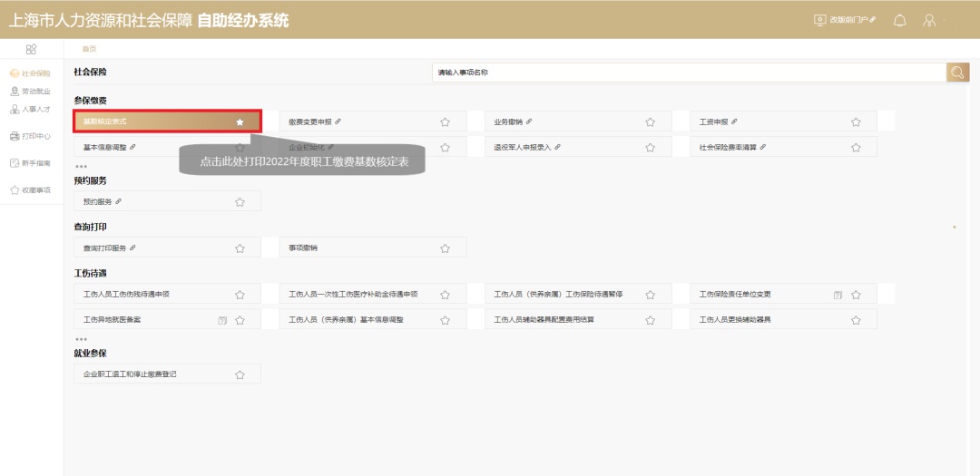Favorite the 缴费变更申报 item with its star
Image resolution: width=980 pixels, height=476 pixels.
pyautogui.click(x=445, y=121)
